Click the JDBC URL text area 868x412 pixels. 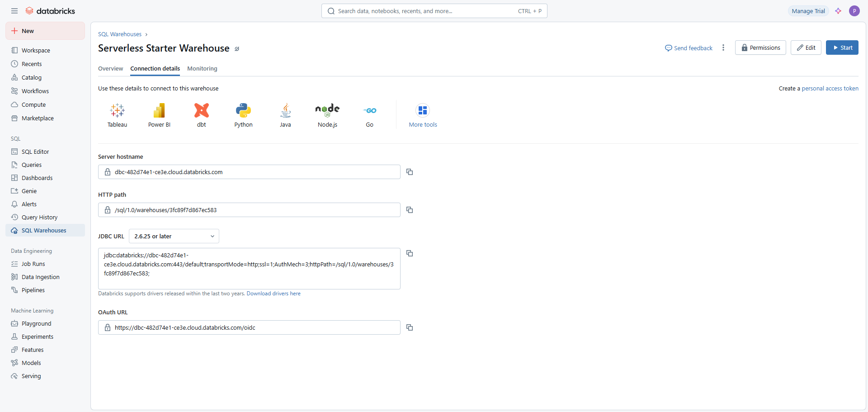point(249,269)
